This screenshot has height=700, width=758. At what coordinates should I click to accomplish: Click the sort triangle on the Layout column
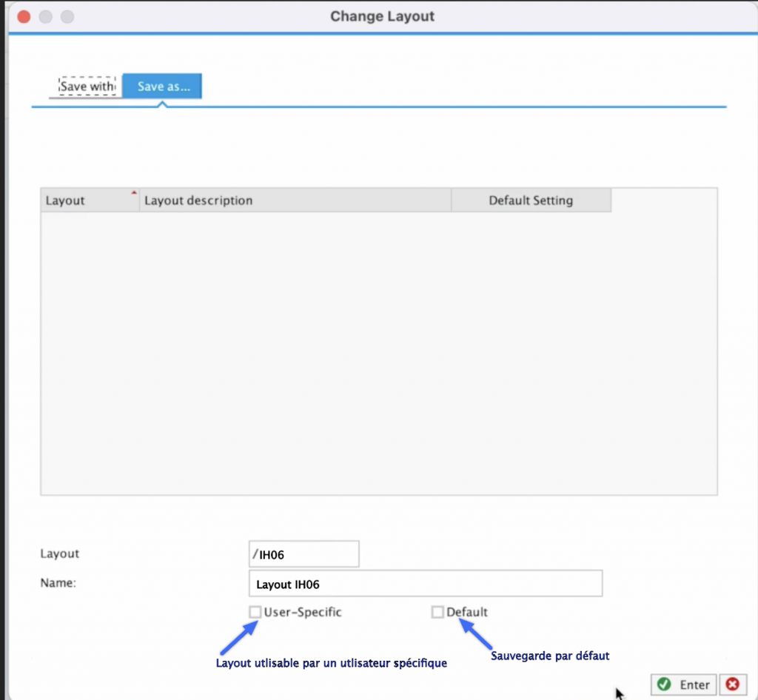(x=134, y=192)
